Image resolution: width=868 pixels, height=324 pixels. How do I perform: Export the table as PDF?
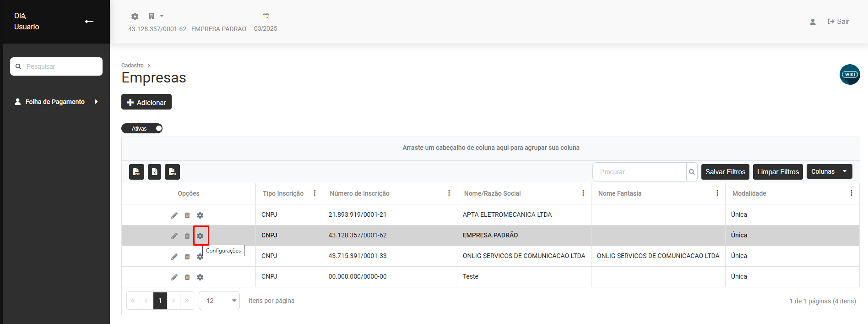click(x=136, y=172)
